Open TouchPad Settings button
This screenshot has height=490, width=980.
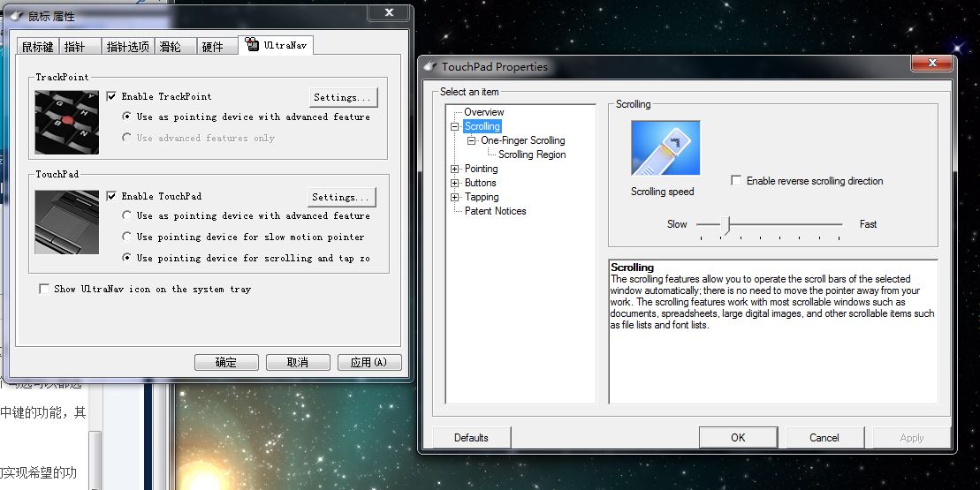coord(342,197)
